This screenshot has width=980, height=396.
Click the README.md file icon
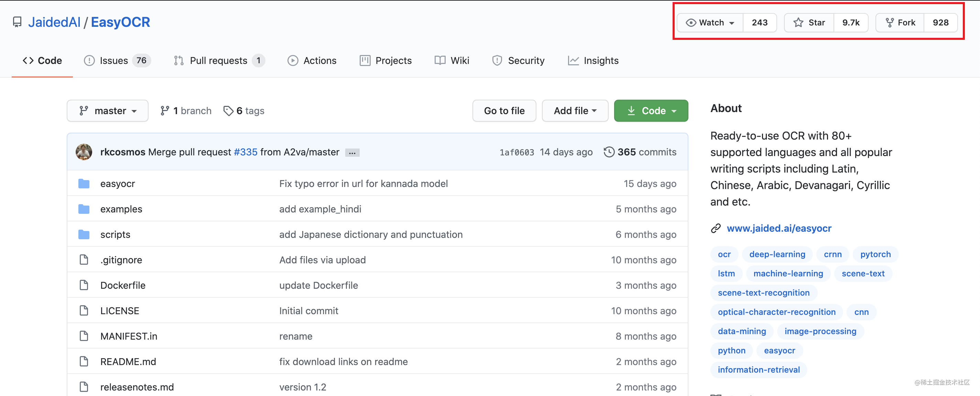pyautogui.click(x=84, y=361)
